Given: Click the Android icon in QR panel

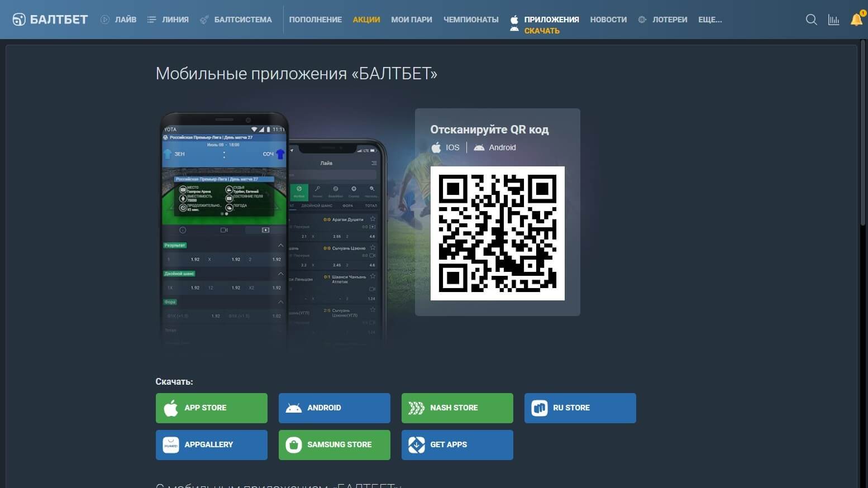Looking at the screenshot, I should tap(479, 148).
